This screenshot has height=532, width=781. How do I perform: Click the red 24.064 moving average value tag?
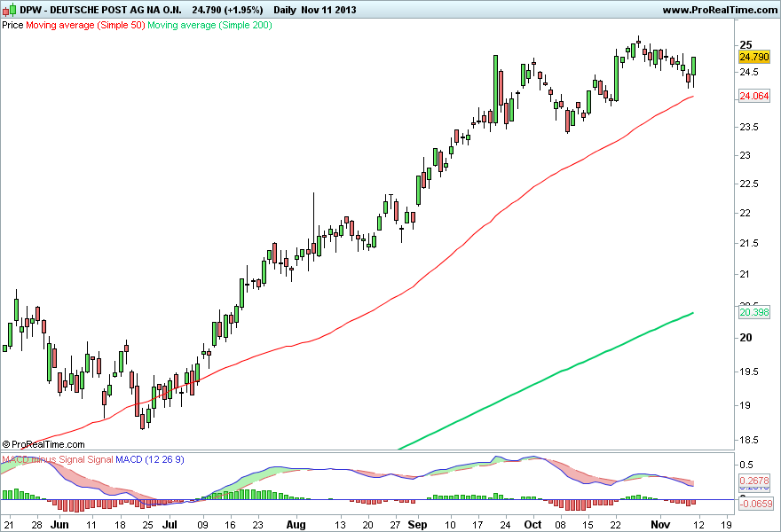754,96
